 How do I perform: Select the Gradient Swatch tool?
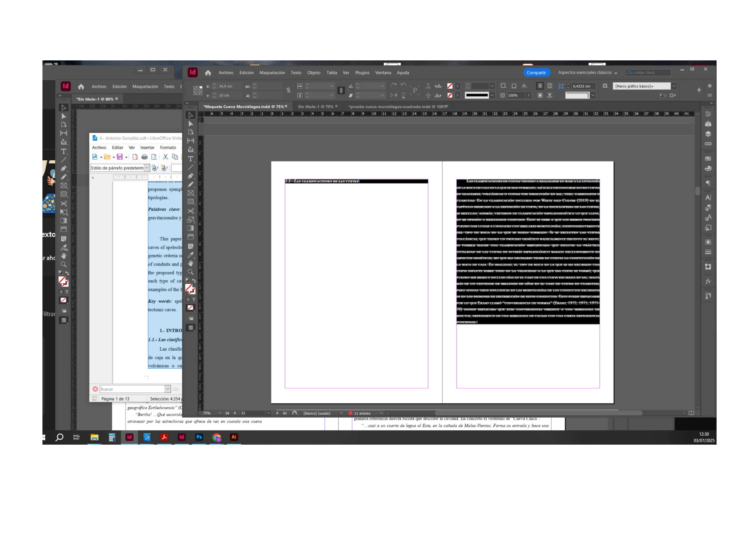190,228
